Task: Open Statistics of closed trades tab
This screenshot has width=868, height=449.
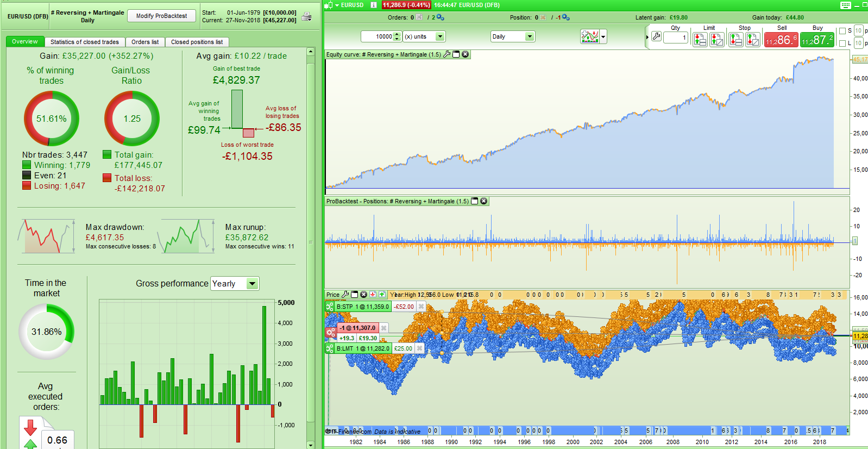Action: coord(85,42)
